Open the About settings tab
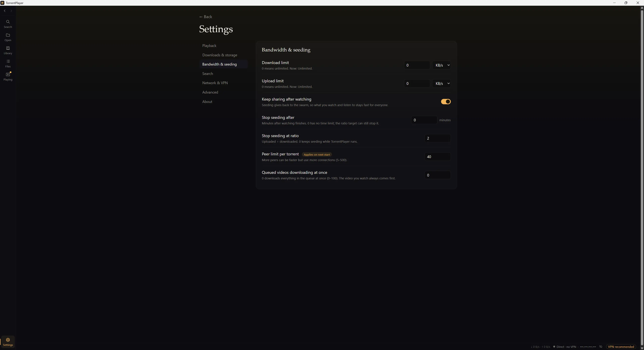This screenshot has width=644, height=350. (223, 102)
